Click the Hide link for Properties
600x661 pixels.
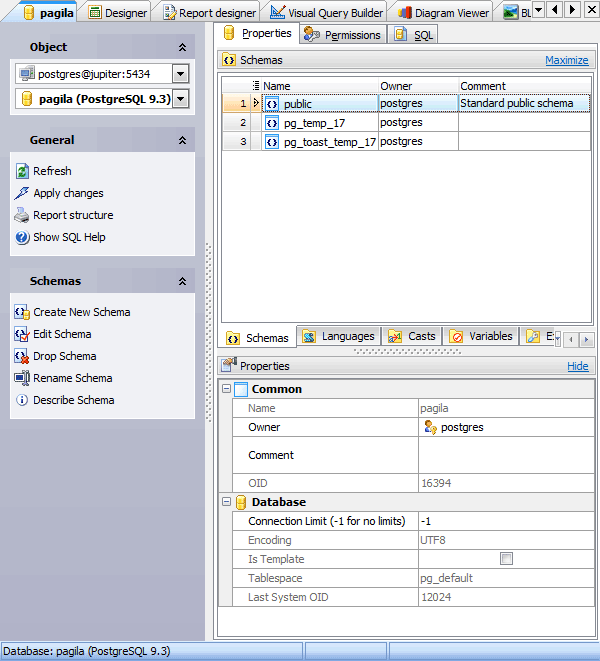(x=577, y=366)
